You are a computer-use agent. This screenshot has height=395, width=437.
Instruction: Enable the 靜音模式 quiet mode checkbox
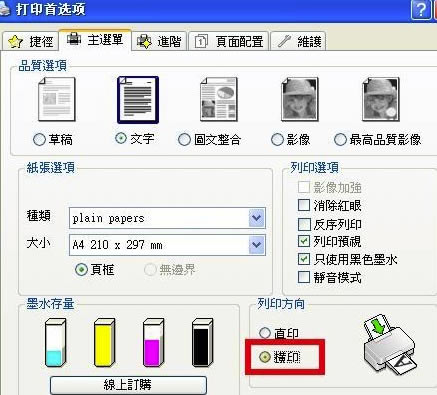[x=304, y=277]
